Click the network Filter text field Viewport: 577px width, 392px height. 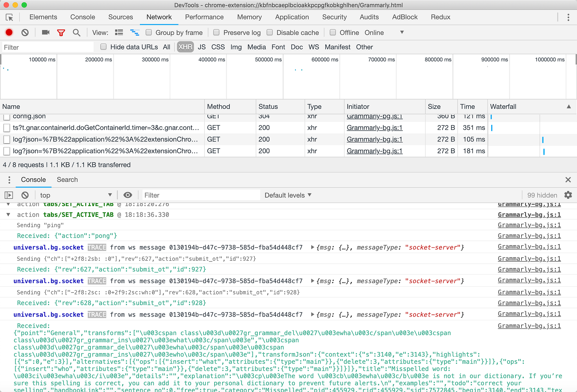click(47, 47)
